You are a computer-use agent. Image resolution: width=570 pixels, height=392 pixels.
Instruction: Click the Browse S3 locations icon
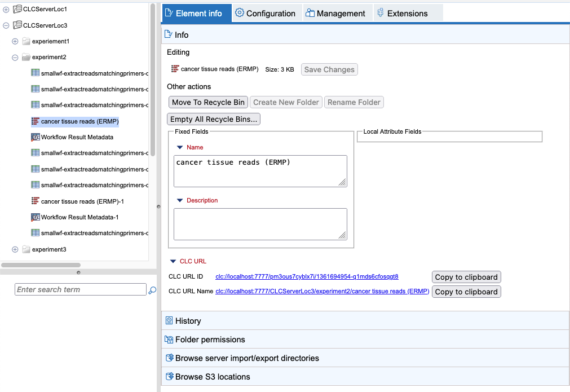[169, 377]
